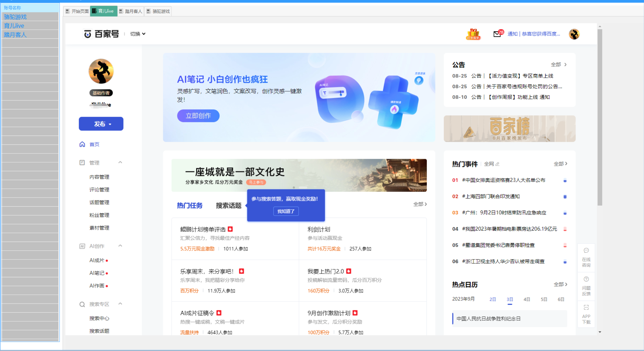Click the 开始页面 tab icon

pos(67,11)
